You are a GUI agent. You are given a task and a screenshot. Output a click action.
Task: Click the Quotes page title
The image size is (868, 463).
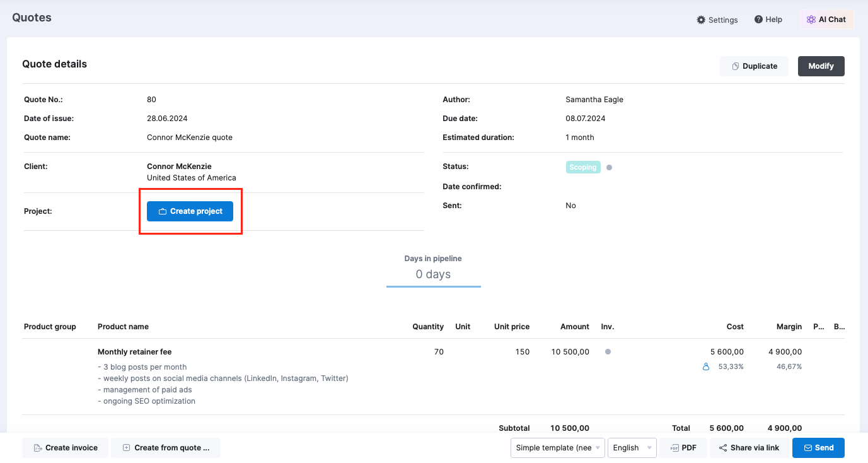32,18
